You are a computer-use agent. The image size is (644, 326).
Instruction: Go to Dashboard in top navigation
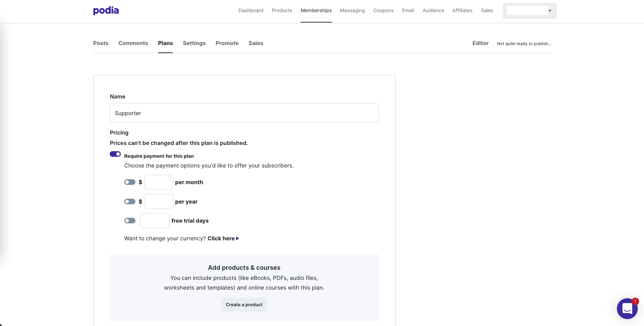(x=251, y=10)
